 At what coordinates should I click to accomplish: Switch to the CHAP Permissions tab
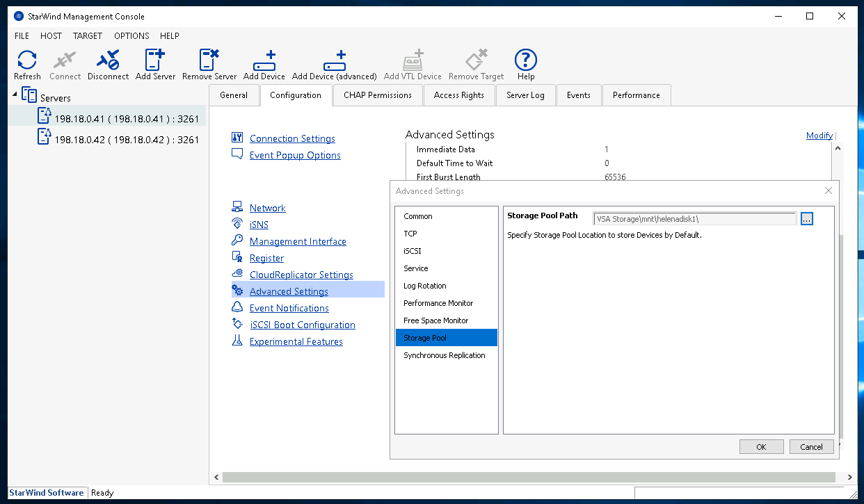377,95
